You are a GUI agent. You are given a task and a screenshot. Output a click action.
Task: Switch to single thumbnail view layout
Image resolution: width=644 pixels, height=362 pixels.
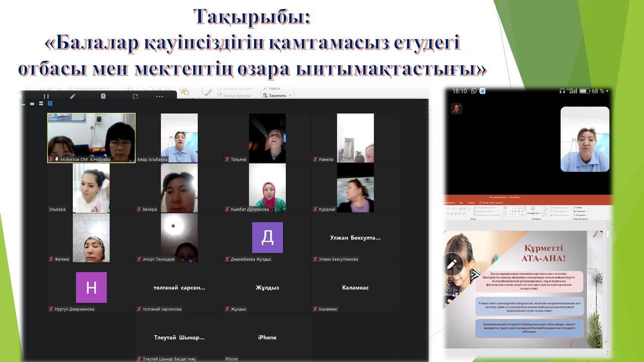coord(32,104)
